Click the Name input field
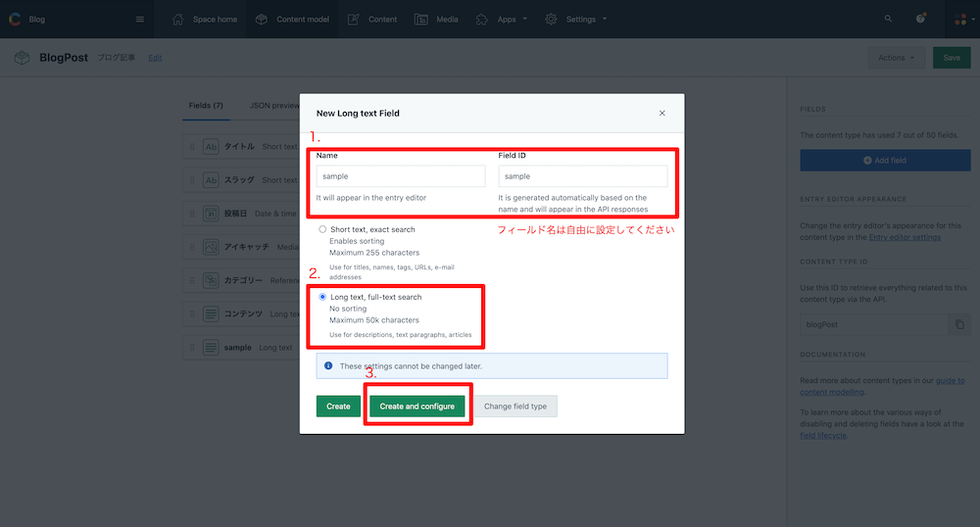The width and height of the screenshot is (980, 527). click(401, 176)
